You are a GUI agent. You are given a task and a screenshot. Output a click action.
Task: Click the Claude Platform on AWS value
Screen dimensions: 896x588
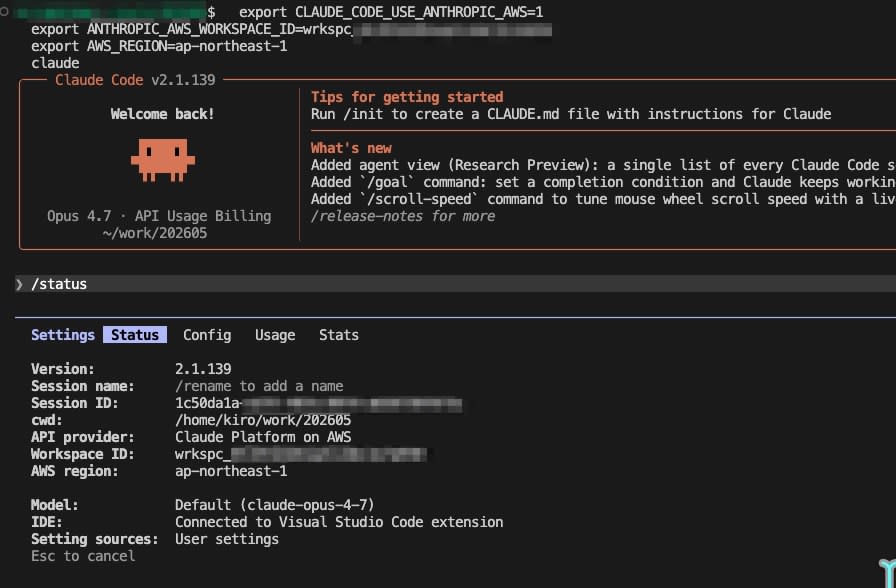(x=263, y=437)
